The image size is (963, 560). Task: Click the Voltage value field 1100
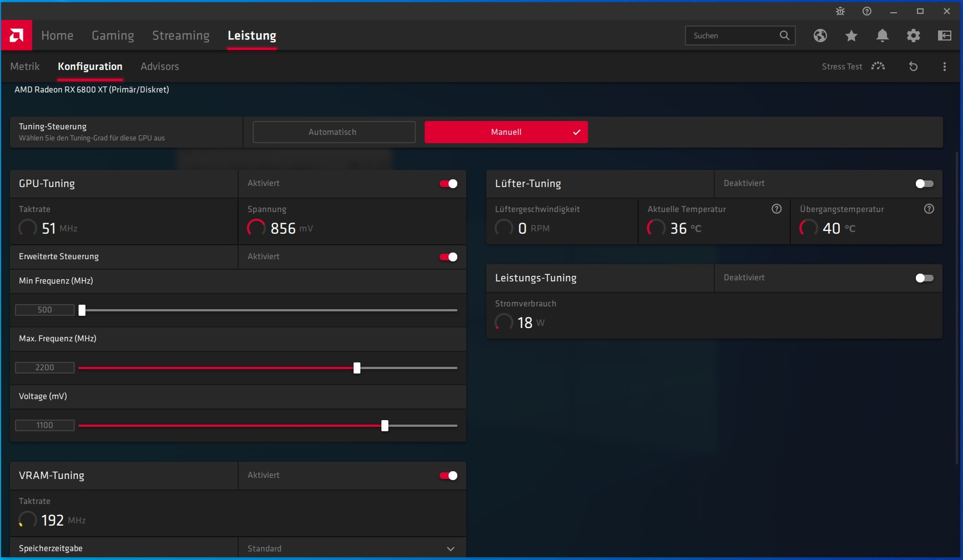point(45,425)
